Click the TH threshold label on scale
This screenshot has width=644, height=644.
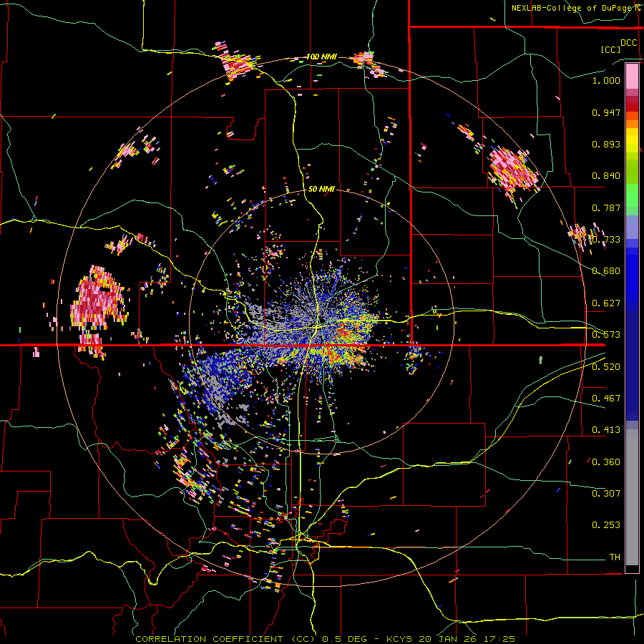click(615, 557)
